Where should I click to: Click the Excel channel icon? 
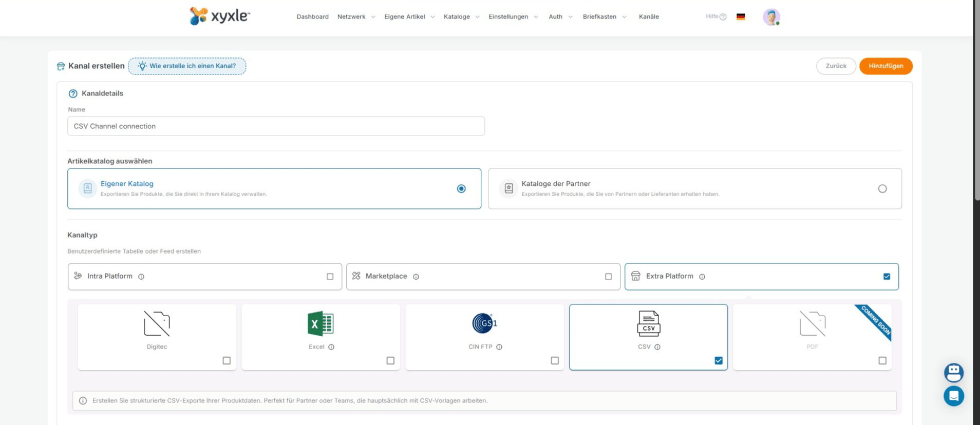[321, 324]
